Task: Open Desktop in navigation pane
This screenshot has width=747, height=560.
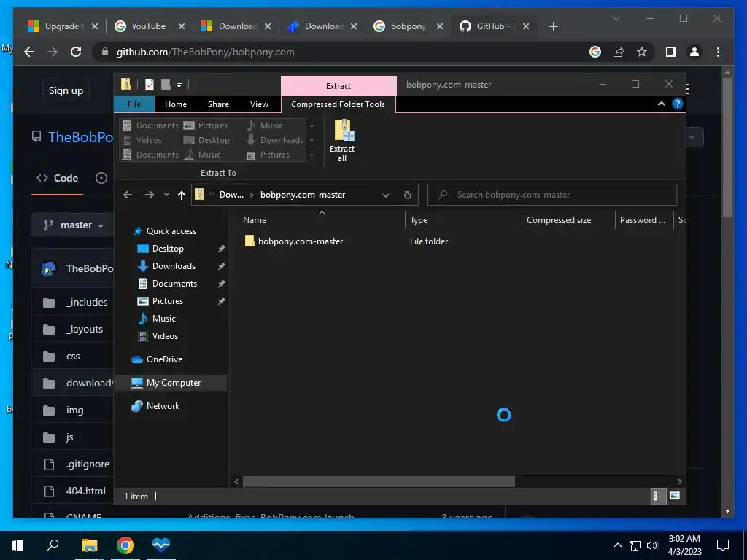Action: tap(168, 249)
